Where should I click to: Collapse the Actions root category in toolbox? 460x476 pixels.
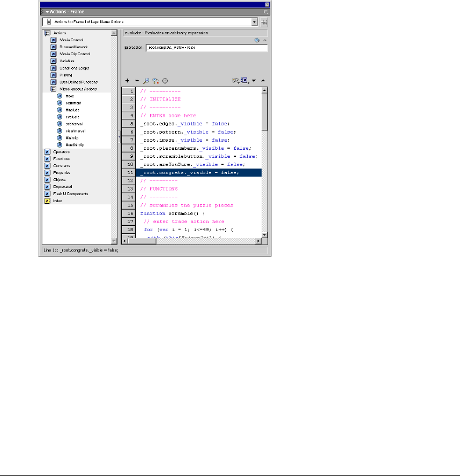tap(48, 33)
